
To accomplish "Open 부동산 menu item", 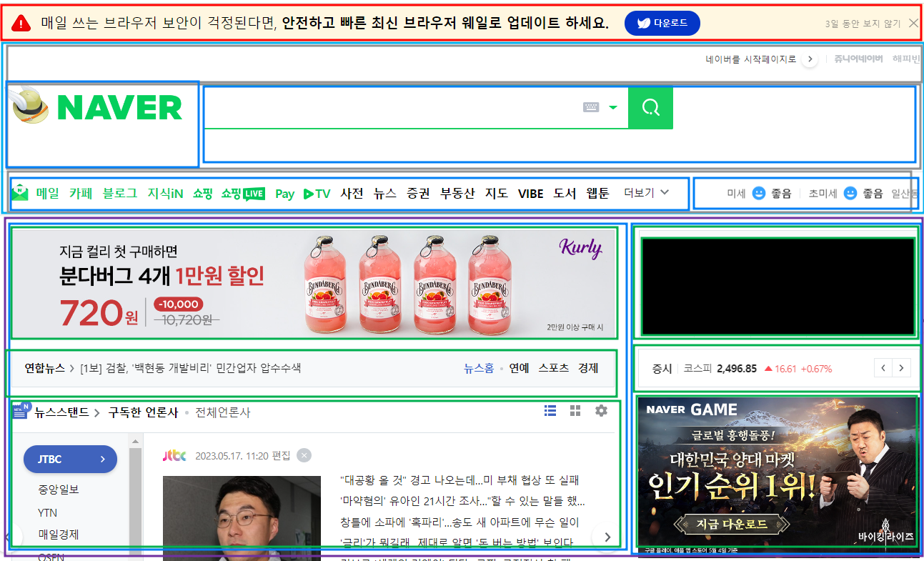I will (x=457, y=193).
